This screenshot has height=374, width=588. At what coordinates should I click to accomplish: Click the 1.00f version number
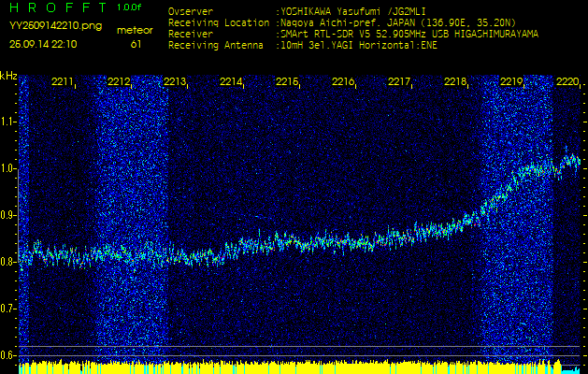coord(130,7)
